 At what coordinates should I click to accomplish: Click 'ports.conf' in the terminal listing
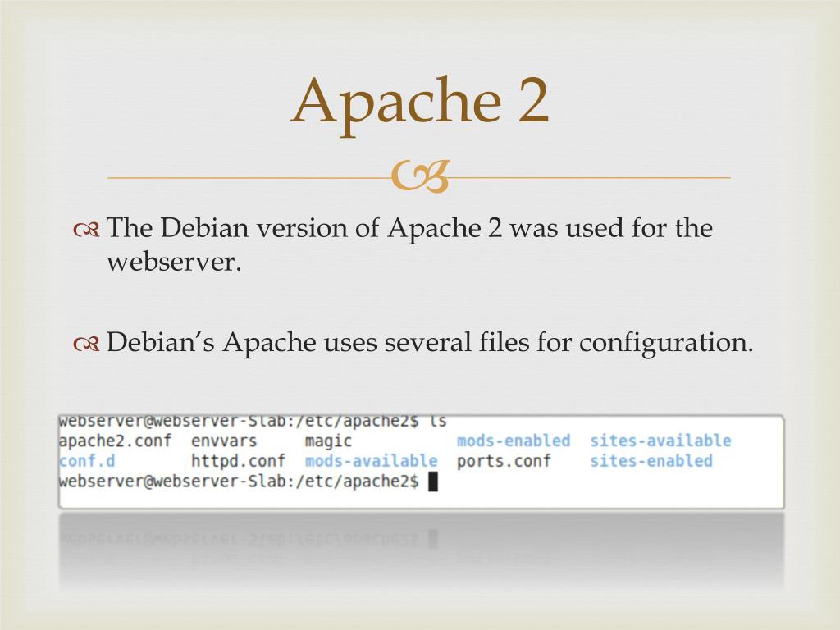point(504,462)
